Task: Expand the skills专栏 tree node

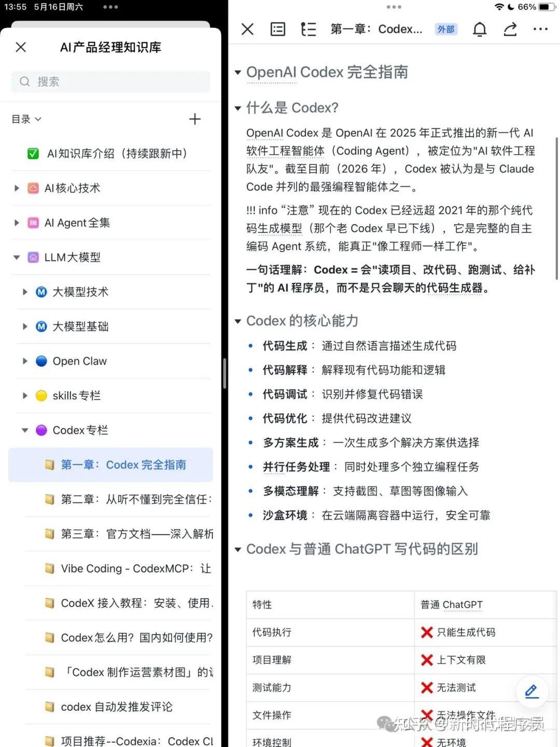Action: [25, 396]
